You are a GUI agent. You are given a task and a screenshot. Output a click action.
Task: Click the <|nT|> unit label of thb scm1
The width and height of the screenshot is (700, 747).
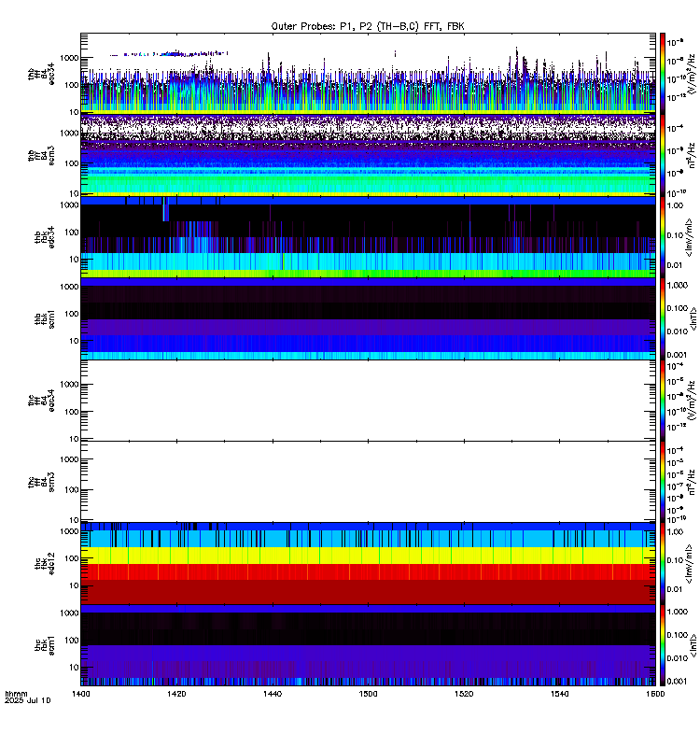(x=693, y=318)
